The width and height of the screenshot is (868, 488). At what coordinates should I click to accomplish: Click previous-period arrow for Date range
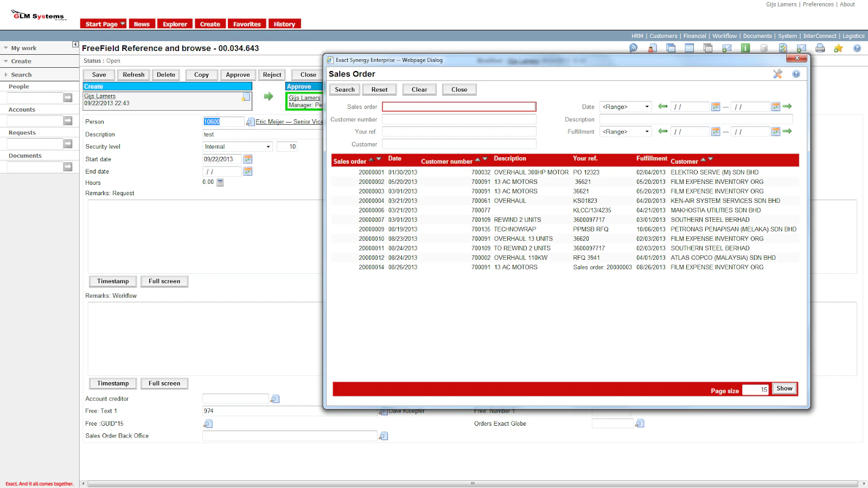coord(662,106)
